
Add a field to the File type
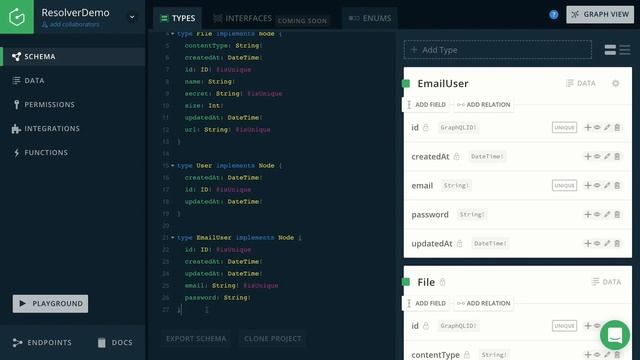(426, 303)
